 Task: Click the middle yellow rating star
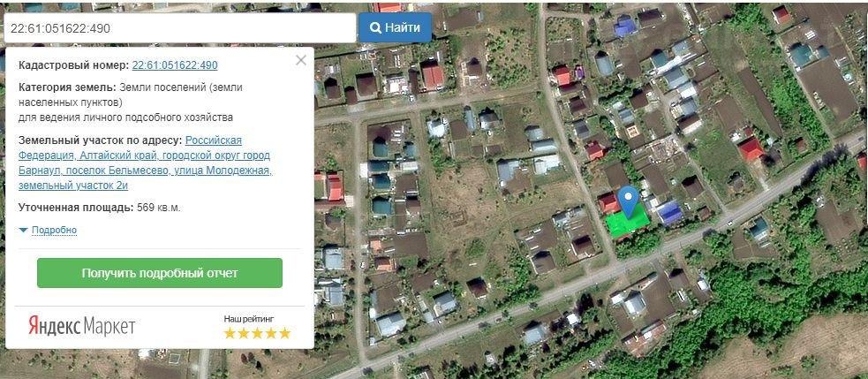(258, 333)
